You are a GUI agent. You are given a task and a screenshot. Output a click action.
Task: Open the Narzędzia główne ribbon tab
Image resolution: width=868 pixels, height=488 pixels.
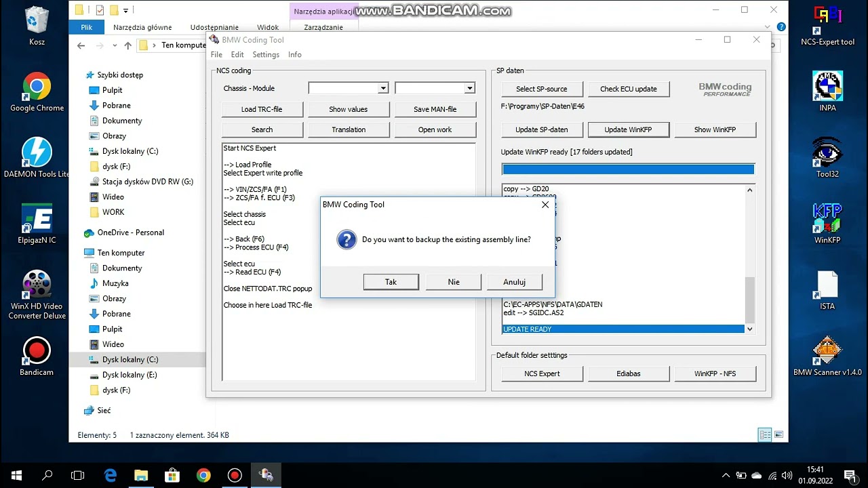pyautogui.click(x=142, y=27)
